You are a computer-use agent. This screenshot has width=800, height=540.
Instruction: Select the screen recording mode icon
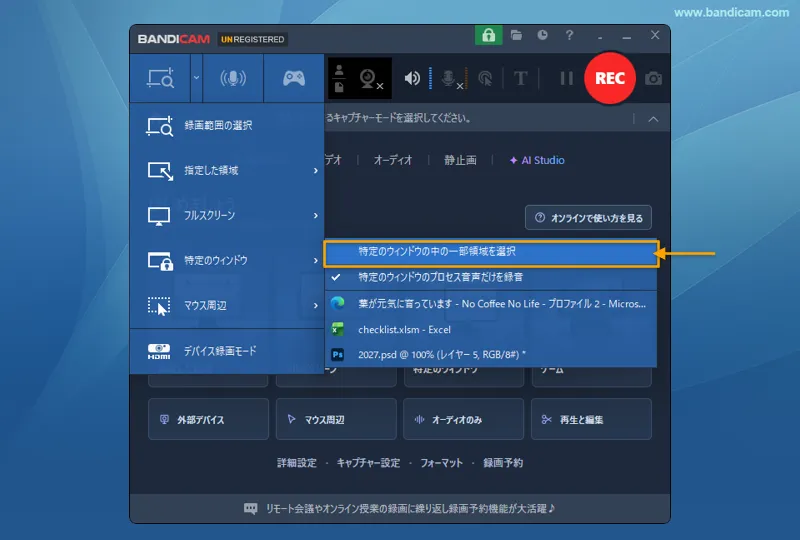tap(161, 78)
